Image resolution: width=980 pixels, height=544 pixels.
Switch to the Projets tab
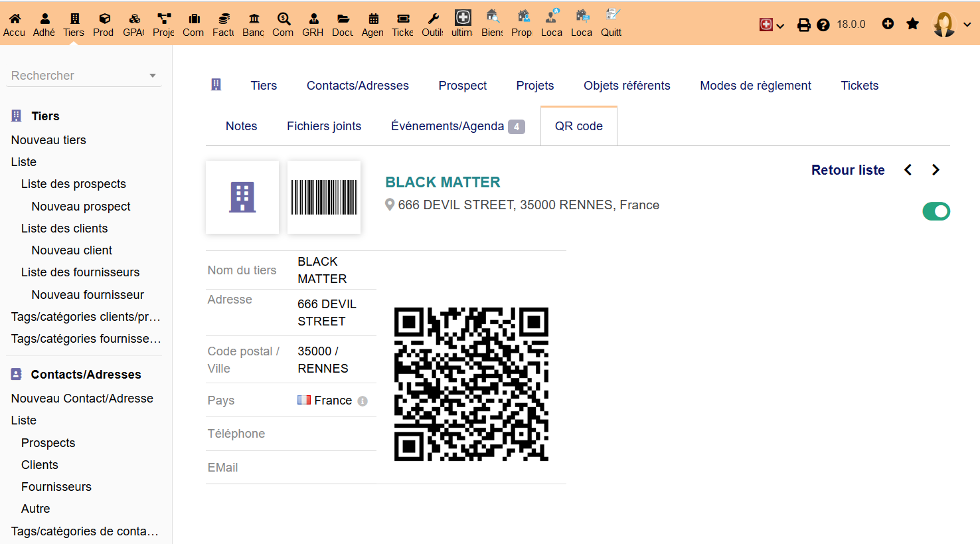(x=535, y=86)
